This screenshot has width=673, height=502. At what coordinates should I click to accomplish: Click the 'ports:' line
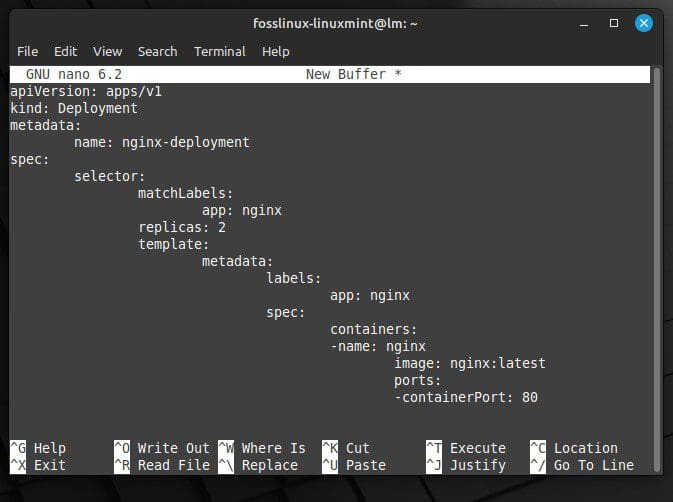pos(417,380)
